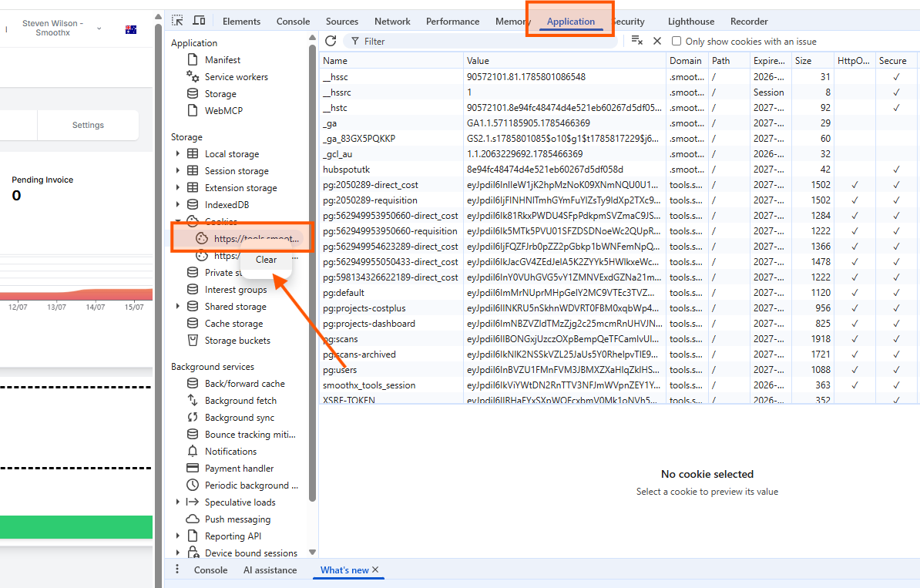920x588 pixels.
Task: Select Bounce tracking mitigations entry
Action: click(x=250, y=434)
